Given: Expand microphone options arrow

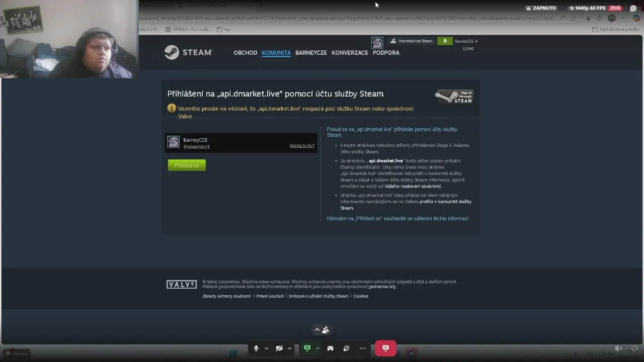Looking at the screenshot, I should 266,348.
